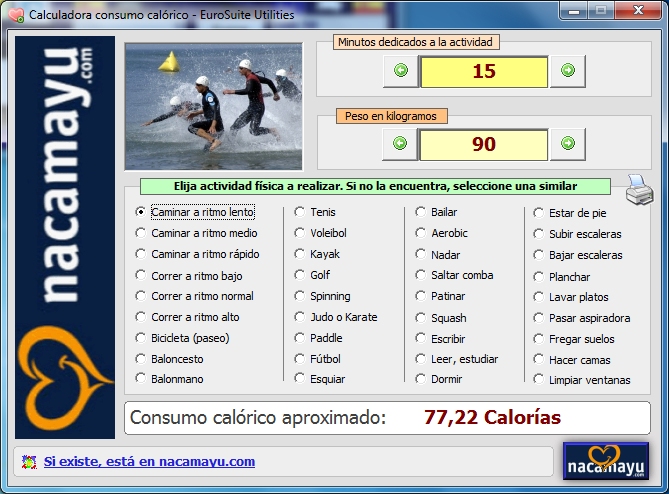Decrease weight in kilograms arrow button

tap(400, 144)
